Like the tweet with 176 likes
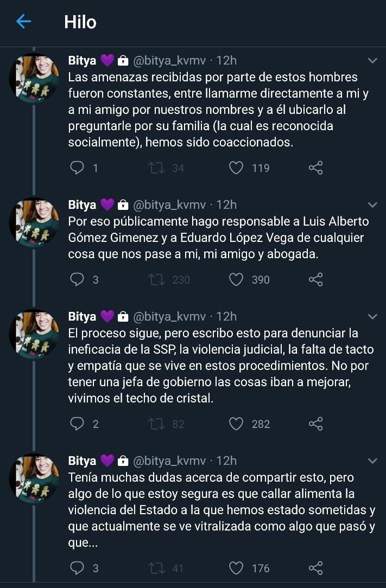This screenshot has width=386, height=588. (236, 568)
